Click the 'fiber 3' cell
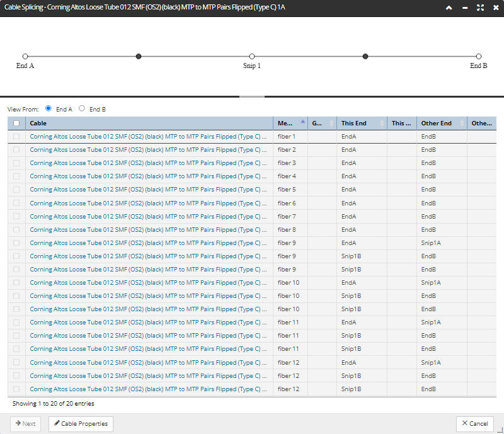Image resolution: width=504 pixels, height=434 pixels. pos(290,163)
